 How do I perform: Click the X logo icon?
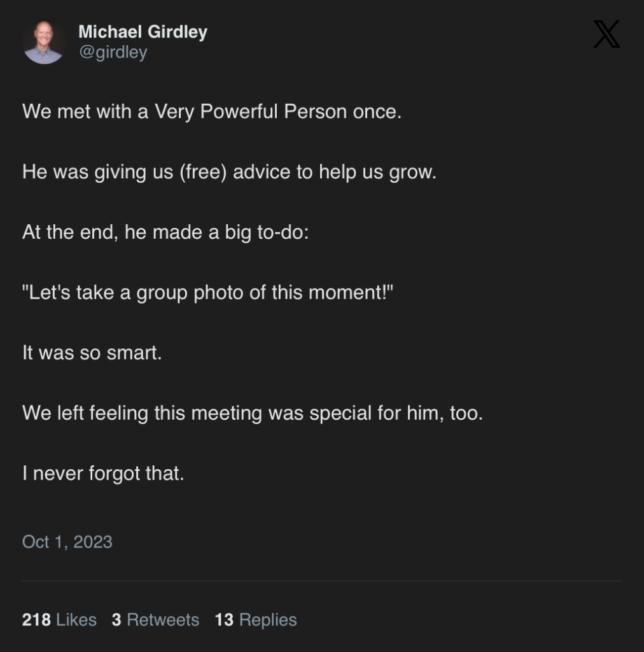(x=606, y=34)
